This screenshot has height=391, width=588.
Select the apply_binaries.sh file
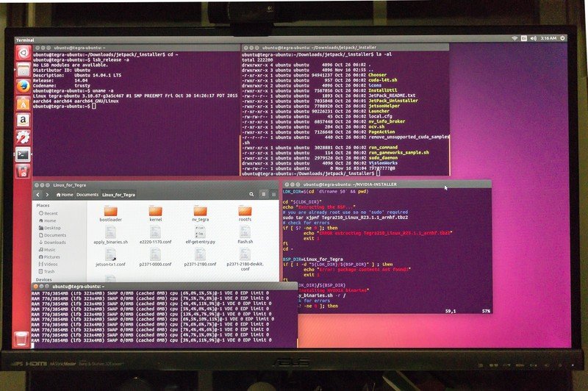click(x=111, y=235)
